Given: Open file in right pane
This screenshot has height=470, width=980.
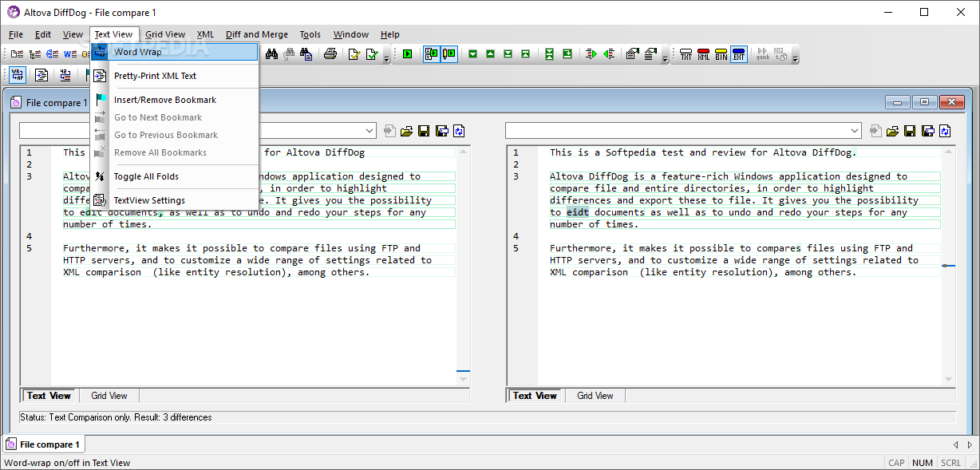Looking at the screenshot, I should (x=893, y=131).
